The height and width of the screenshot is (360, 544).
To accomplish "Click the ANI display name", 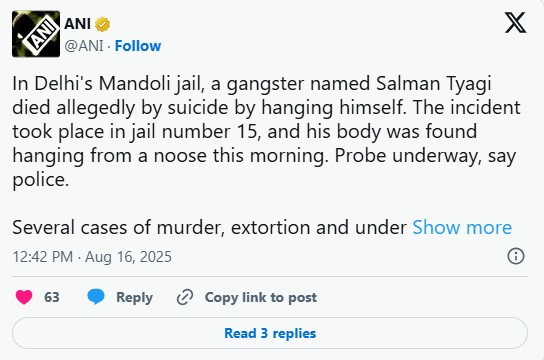I will click(77, 24).
